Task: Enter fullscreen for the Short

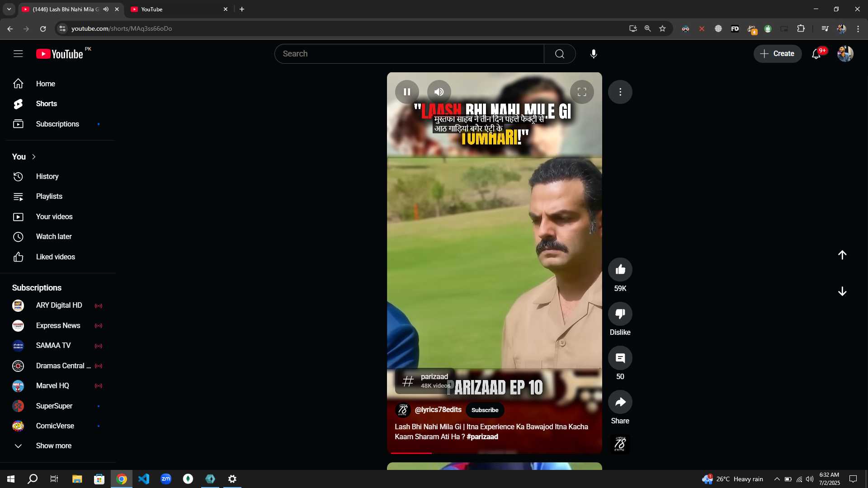Action: coord(582,92)
